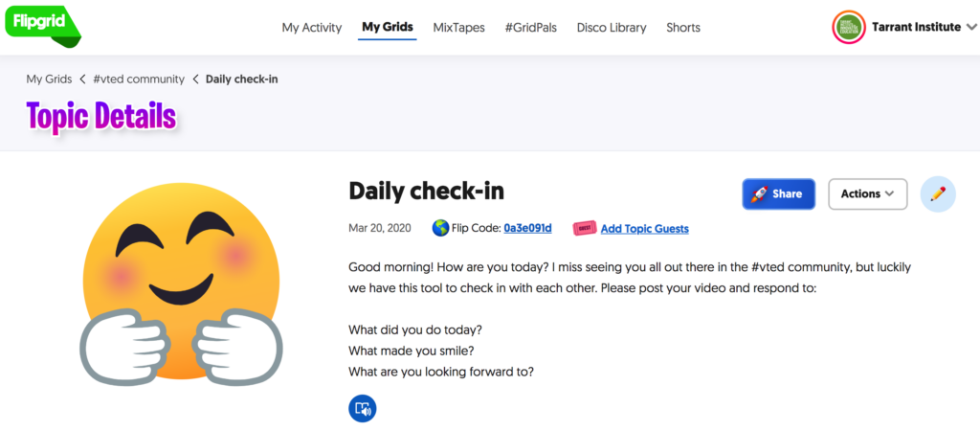Click the rocket Share button

pyautogui.click(x=779, y=193)
